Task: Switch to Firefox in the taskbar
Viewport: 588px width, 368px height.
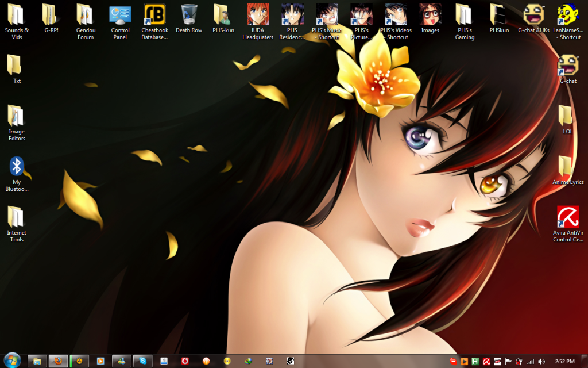Action: 58,361
